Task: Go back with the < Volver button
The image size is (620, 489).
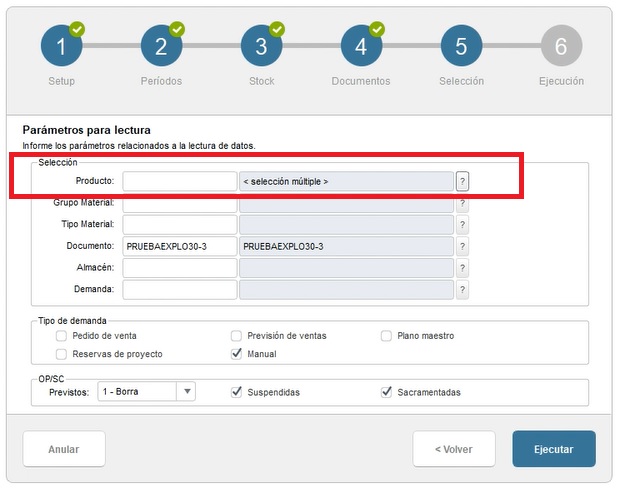Action: 454,449
